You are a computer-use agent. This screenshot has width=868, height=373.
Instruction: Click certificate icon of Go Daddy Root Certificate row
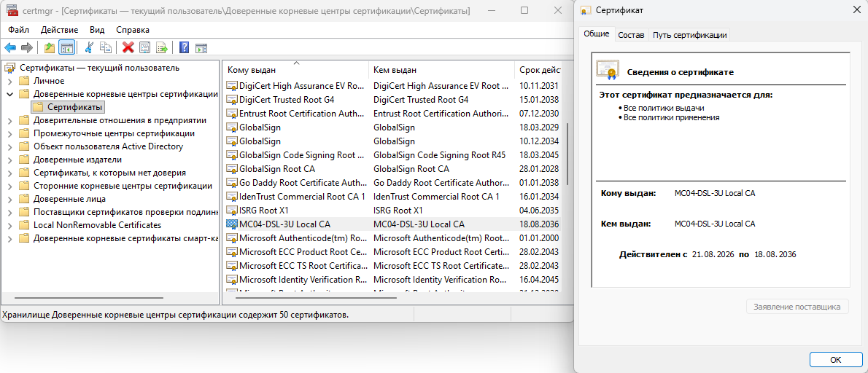pyautogui.click(x=232, y=183)
